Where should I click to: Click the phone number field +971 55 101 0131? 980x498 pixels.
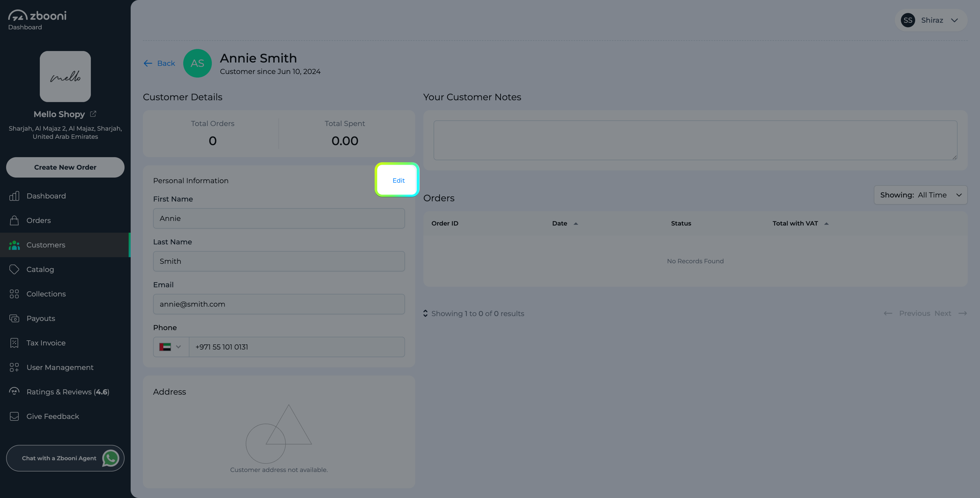[x=297, y=347]
